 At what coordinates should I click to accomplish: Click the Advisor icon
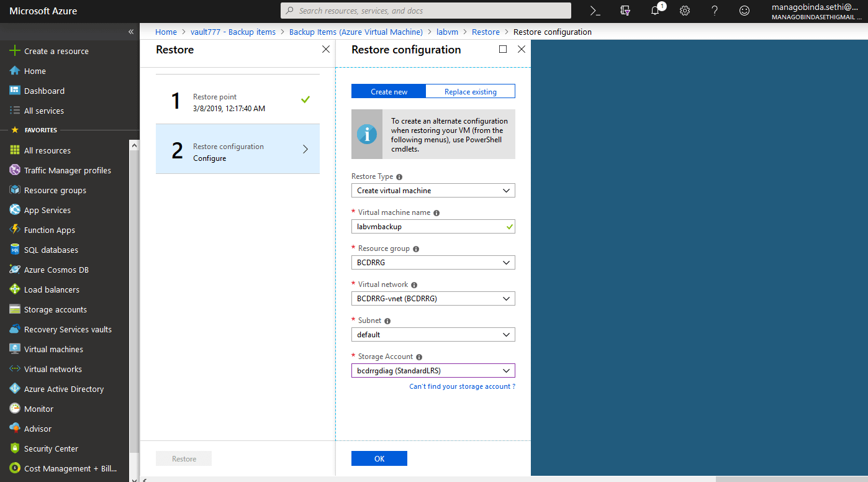click(x=15, y=429)
